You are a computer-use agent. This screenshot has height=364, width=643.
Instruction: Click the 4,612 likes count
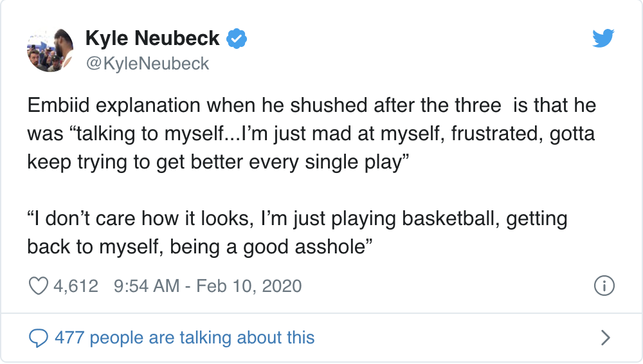(76, 286)
